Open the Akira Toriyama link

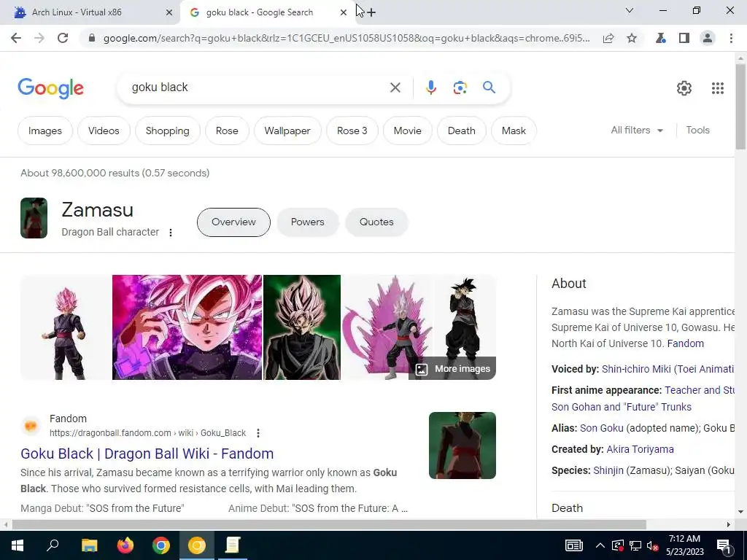tap(640, 449)
